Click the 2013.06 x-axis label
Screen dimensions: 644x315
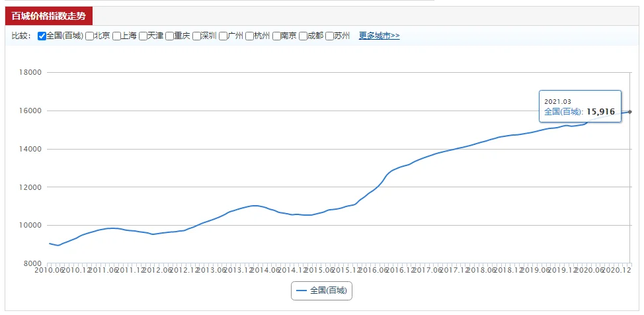[x=212, y=270]
